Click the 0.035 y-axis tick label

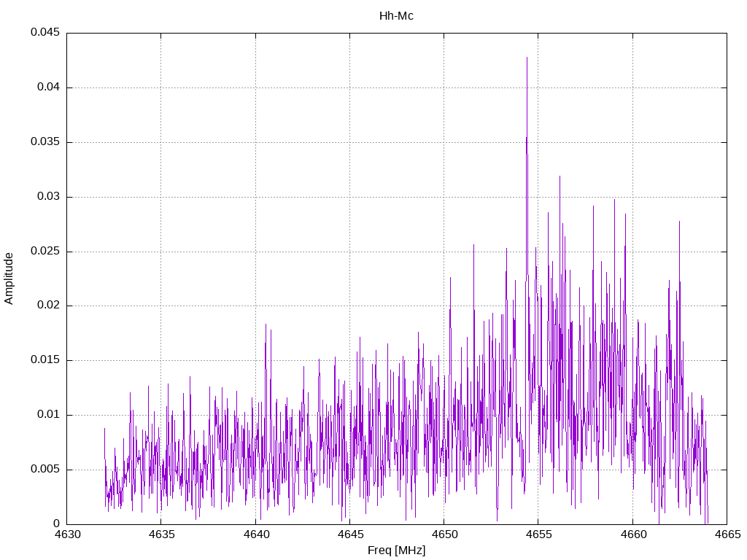pos(44,142)
